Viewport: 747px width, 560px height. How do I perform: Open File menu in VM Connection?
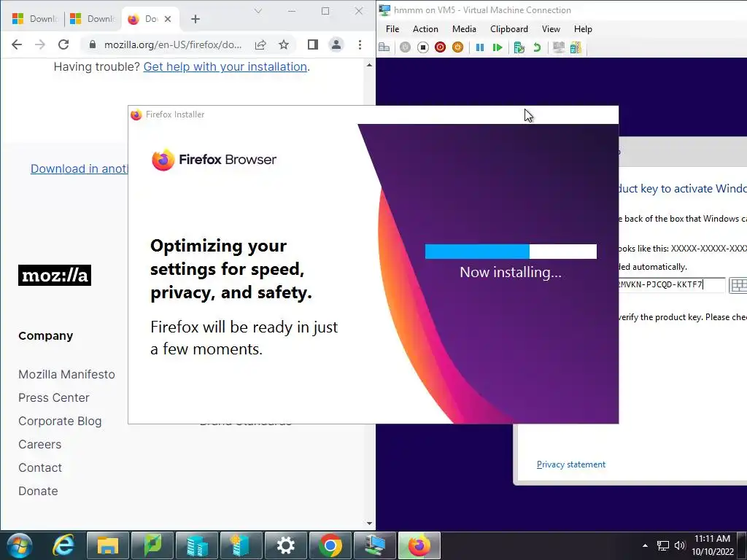392,29
